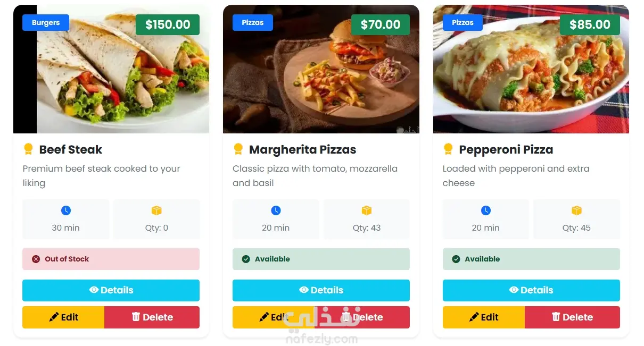Click the clock icon on Margherita Pizzas card
Image resolution: width=644 pixels, height=346 pixels.
(276, 210)
